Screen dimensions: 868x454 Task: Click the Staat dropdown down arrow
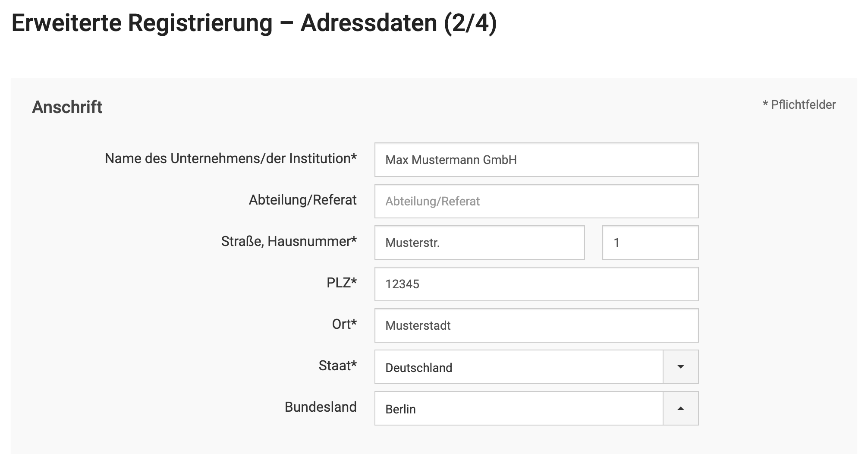click(681, 367)
